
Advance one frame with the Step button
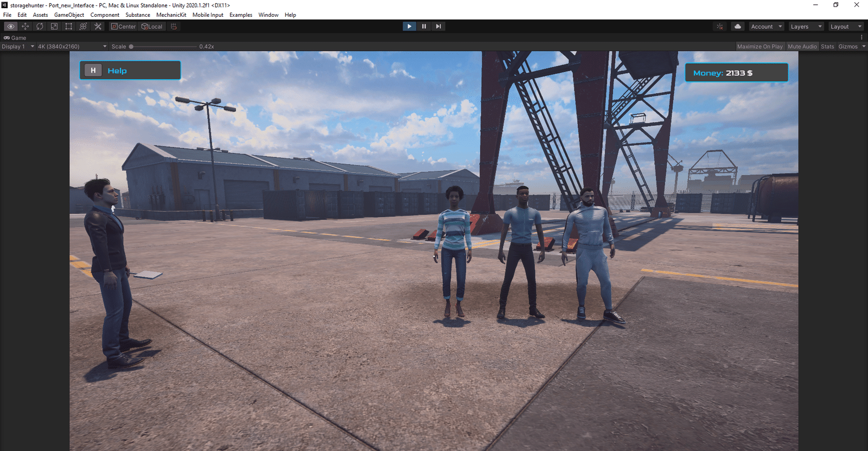pos(438,26)
